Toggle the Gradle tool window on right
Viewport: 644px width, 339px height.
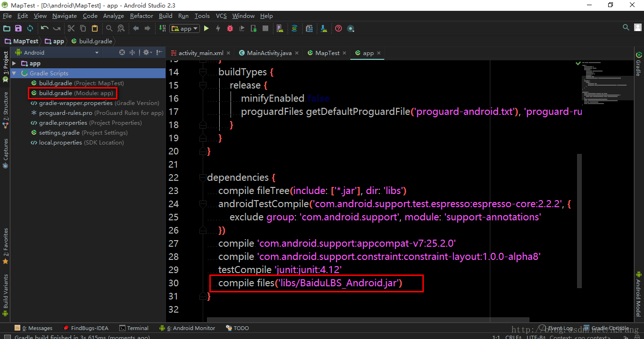click(638, 64)
